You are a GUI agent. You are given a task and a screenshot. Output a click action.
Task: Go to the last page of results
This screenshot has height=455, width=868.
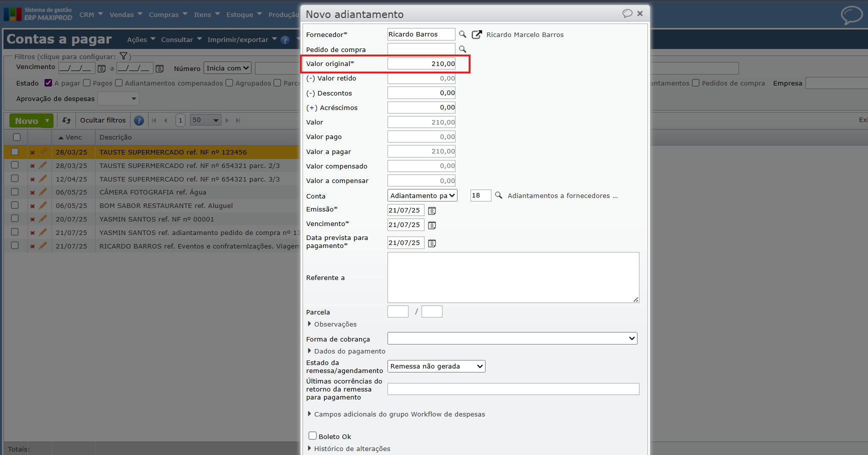(x=238, y=120)
